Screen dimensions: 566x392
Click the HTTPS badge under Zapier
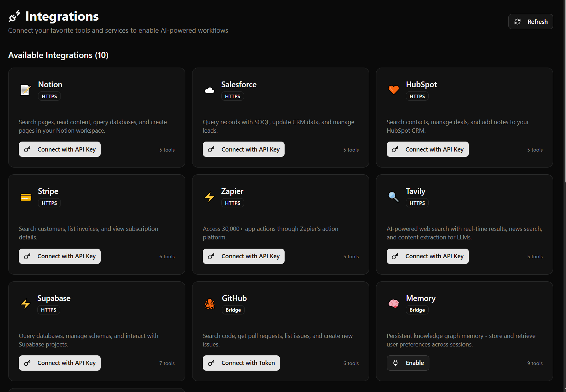(x=233, y=203)
